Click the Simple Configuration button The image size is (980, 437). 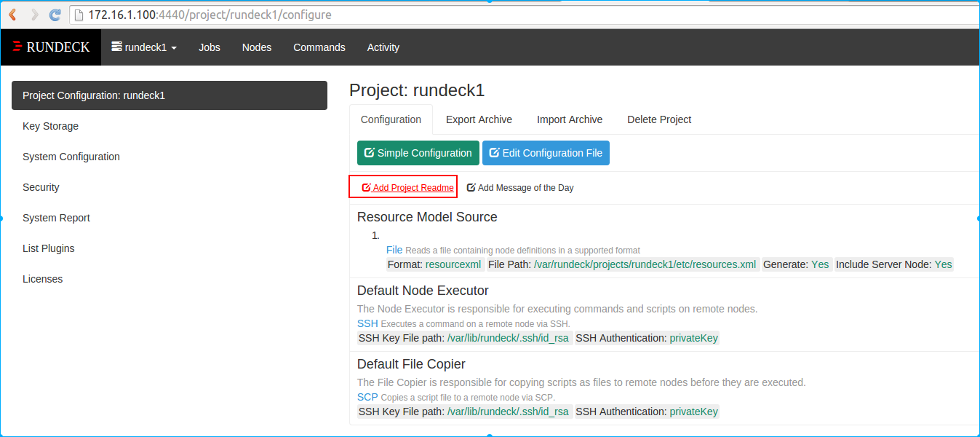pyautogui.click(x=418, y=153)
